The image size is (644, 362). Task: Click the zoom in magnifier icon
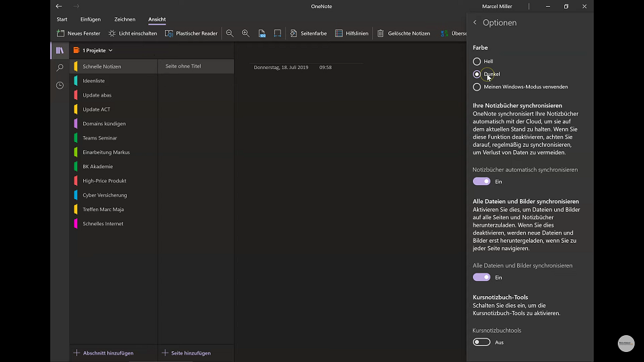(246, 34)
